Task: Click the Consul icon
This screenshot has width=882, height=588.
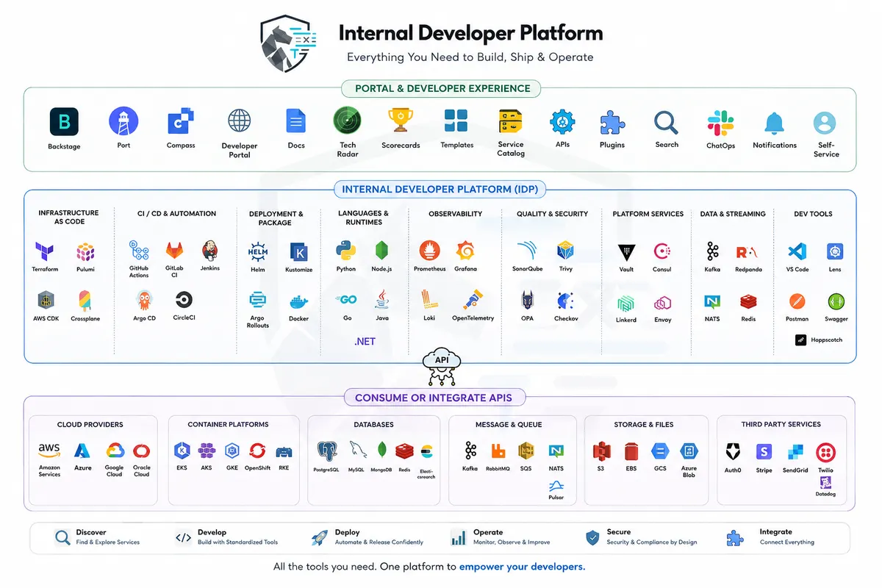Action: pyautogui.click(x=662, y=252)
